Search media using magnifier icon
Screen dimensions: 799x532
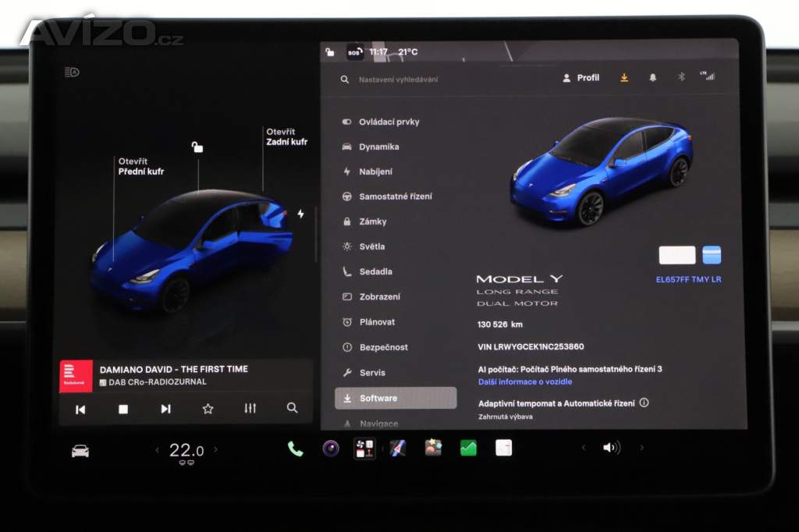292,408
